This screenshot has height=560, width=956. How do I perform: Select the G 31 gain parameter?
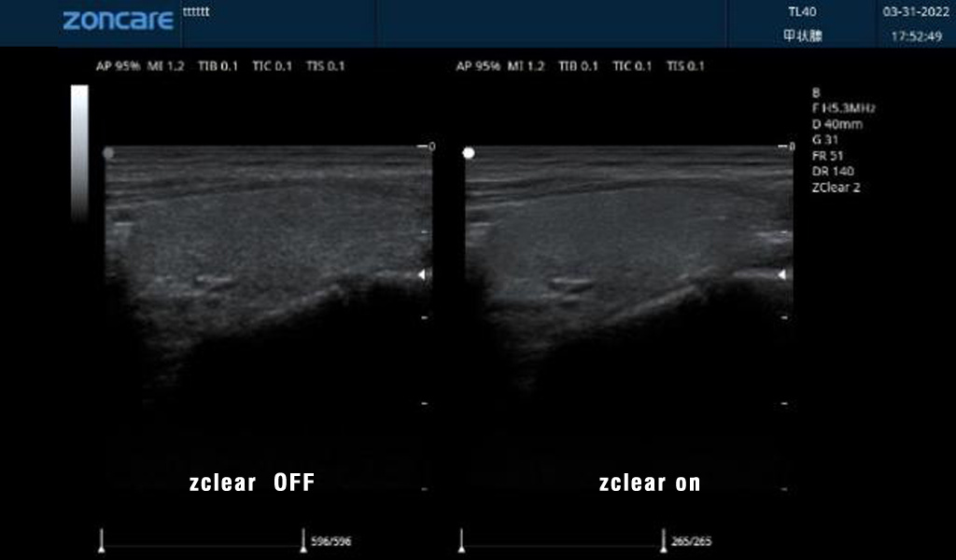click(826, 139)
